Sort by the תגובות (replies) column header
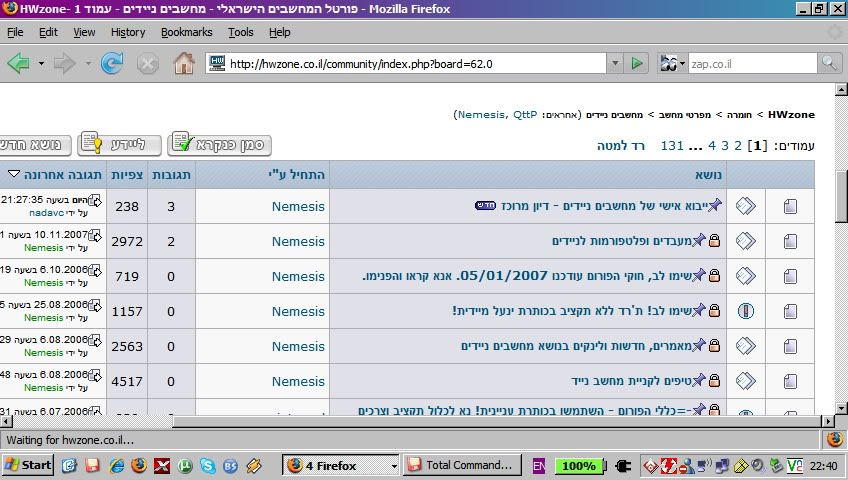The width and height of the screenshot is (848, 480). (x=171, y=174)
